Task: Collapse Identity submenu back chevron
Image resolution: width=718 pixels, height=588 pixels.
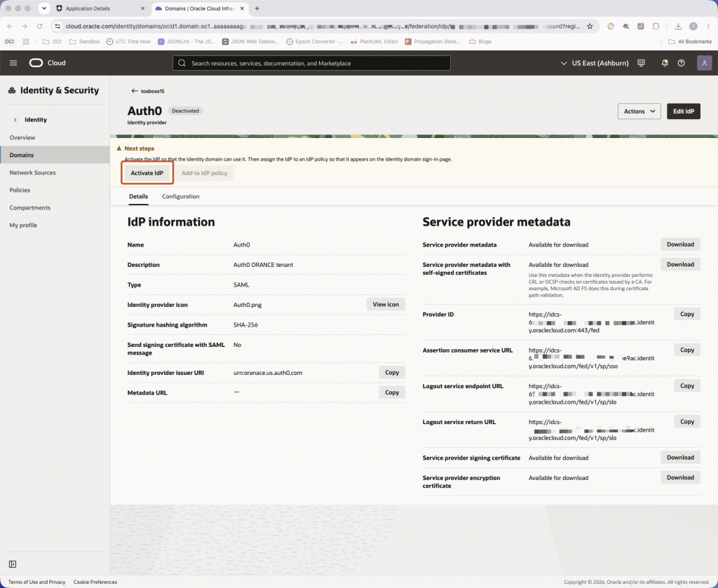Action: (x=15, y=120)
